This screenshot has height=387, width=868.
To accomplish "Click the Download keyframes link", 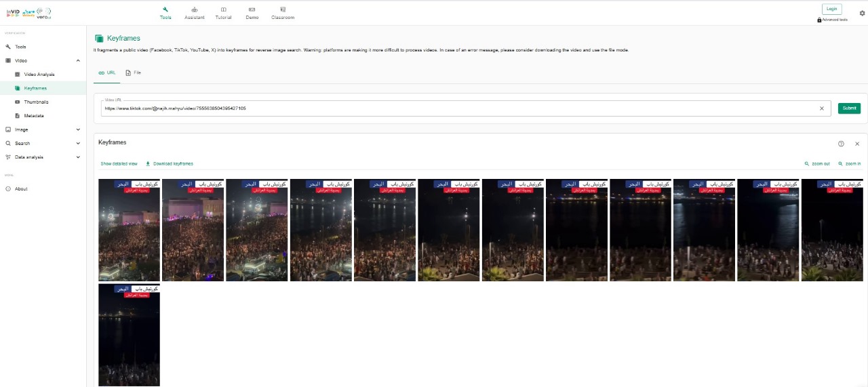I will click(170, 164).
